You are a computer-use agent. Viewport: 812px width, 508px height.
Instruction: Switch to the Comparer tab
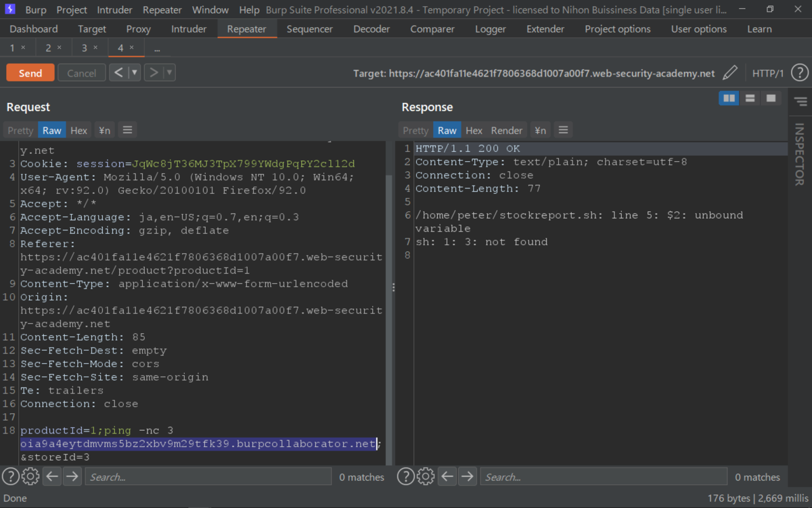click(x=432, y=29)
